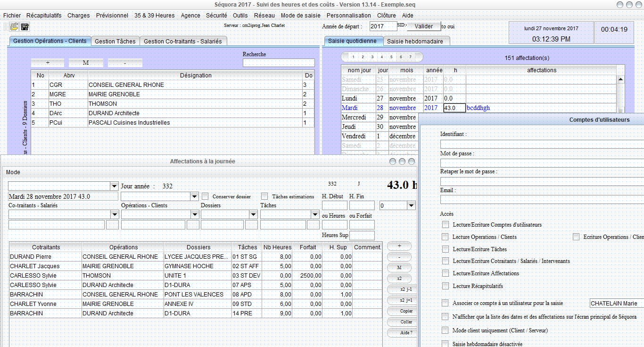Image resolution: width=644 pixels, height=347 pixels.
Task: Click the daily entry table scroll-up arrow
Action: pos(620,80)
